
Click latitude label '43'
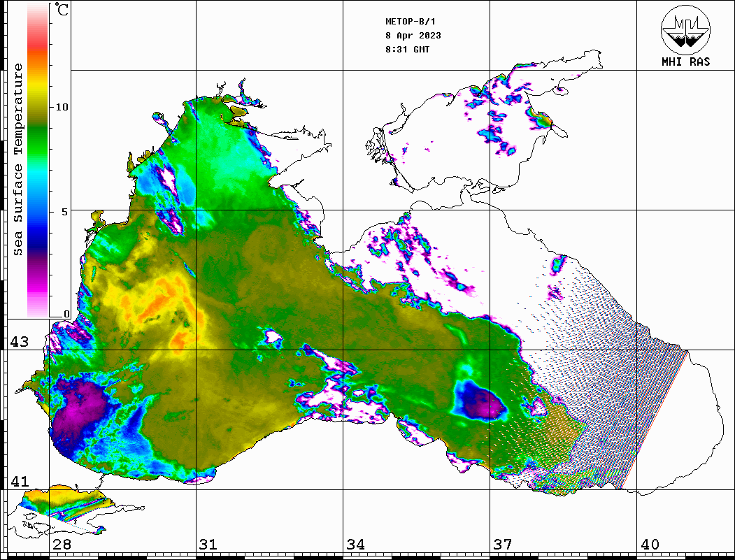pos(20,342)
